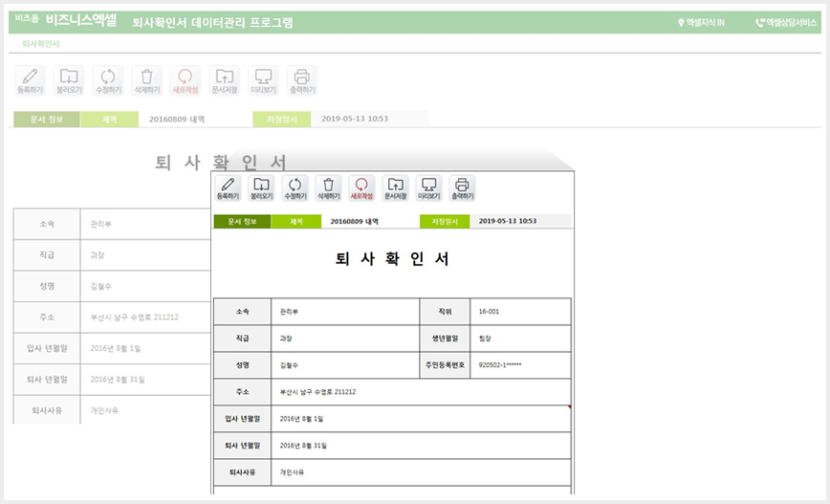
Task: Click faded 출력하기 printer icon in background toolbar
Action: pyautogui.click(x=302, y=80)
